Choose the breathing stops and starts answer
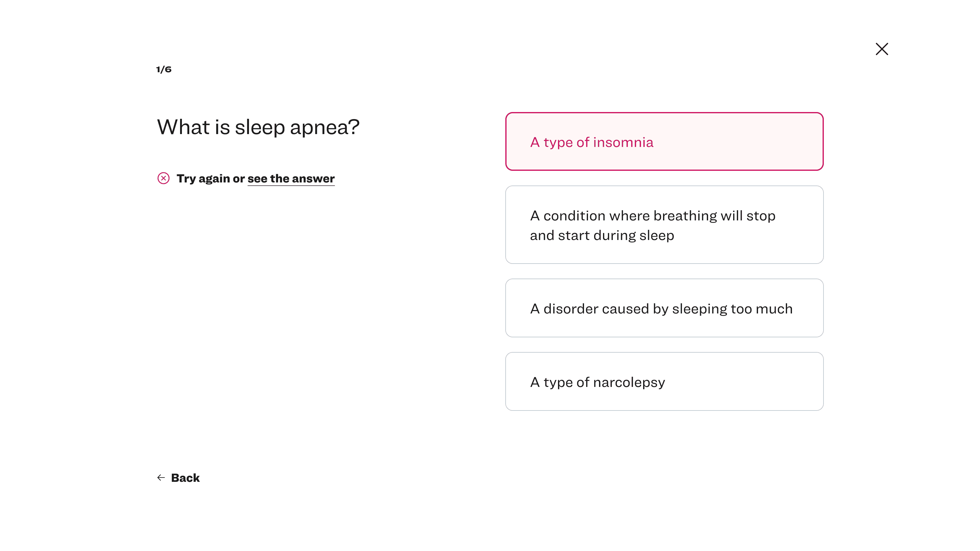 [x=664, y=225]
